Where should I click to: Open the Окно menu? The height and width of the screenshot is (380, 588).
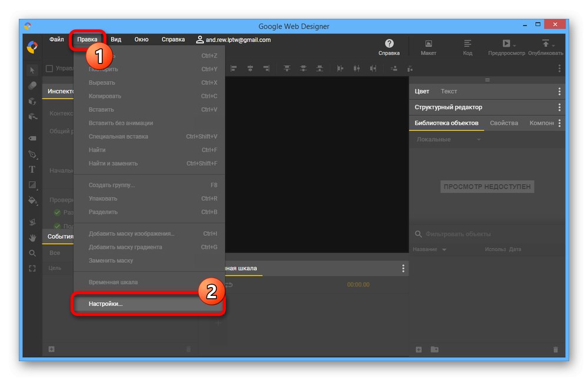point(141,39)
